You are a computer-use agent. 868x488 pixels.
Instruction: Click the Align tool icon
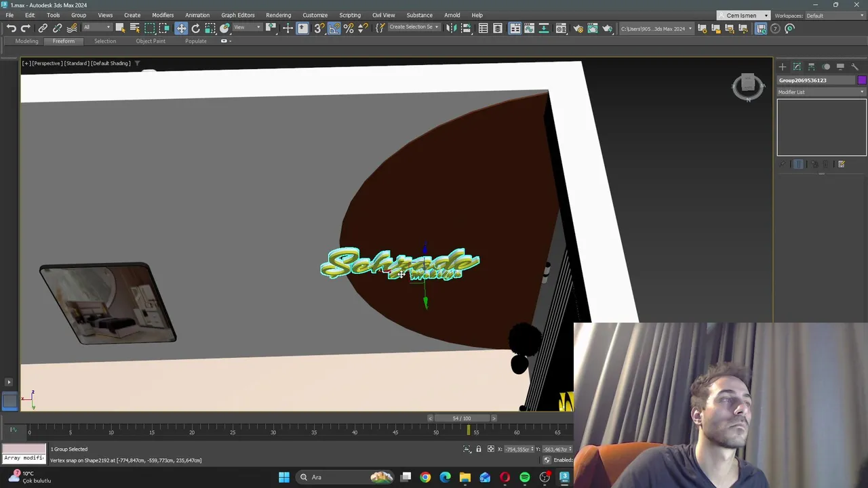[466, 28]
